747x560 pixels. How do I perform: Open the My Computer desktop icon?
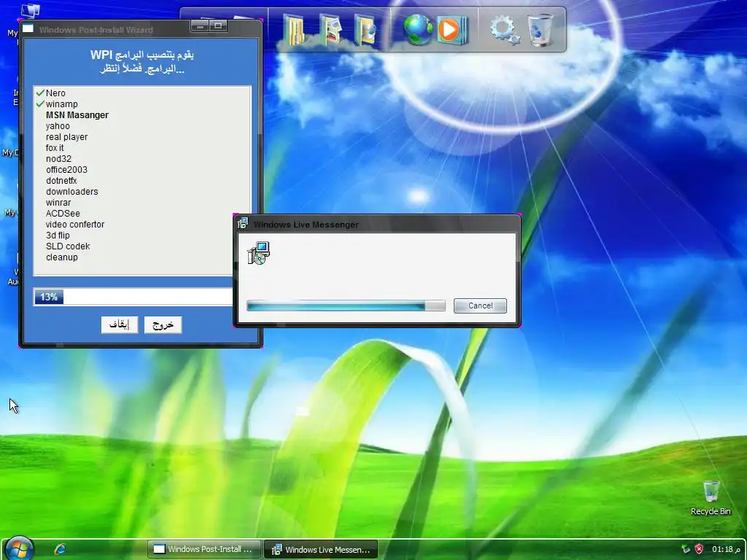click(x=29, y=12)
